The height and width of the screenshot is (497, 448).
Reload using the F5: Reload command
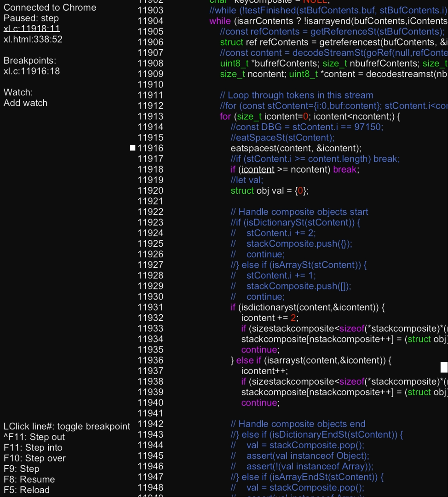27,490
